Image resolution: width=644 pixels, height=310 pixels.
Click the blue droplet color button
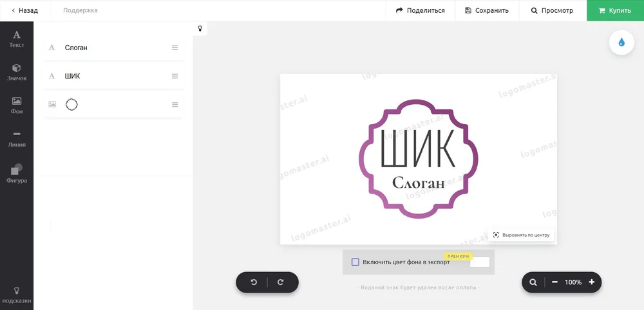pos(621,42)
